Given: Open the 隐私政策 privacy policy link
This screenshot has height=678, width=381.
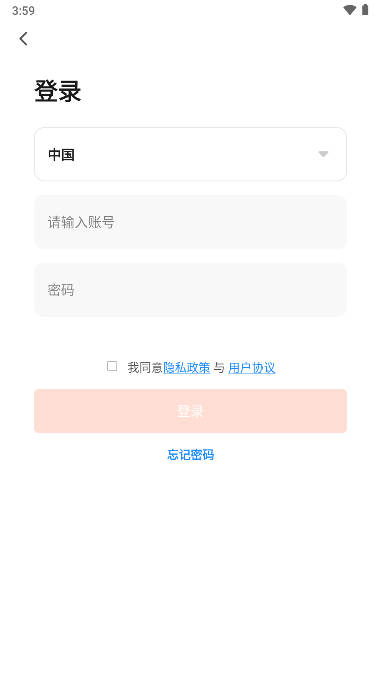Looking at the screenshot, I should click(186, 368).
